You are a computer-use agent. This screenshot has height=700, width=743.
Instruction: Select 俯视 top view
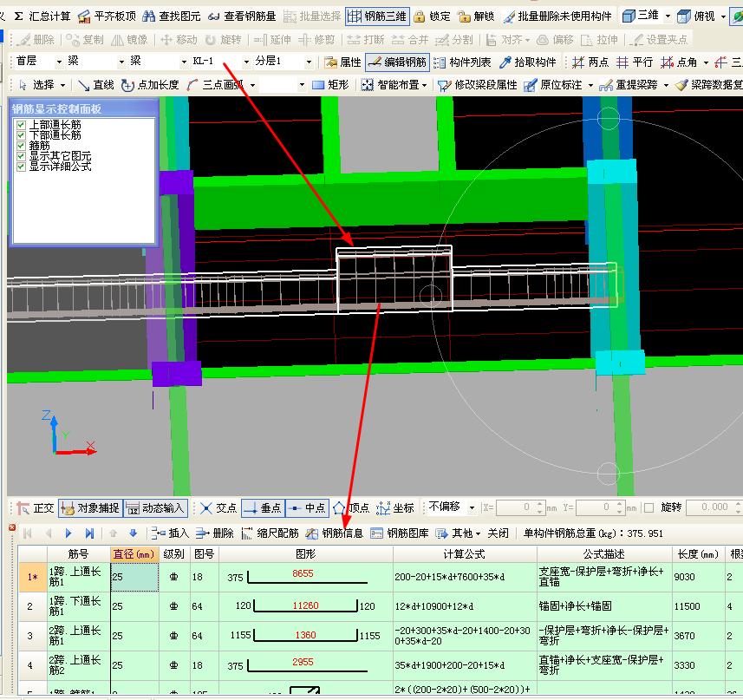coord(696,16)
